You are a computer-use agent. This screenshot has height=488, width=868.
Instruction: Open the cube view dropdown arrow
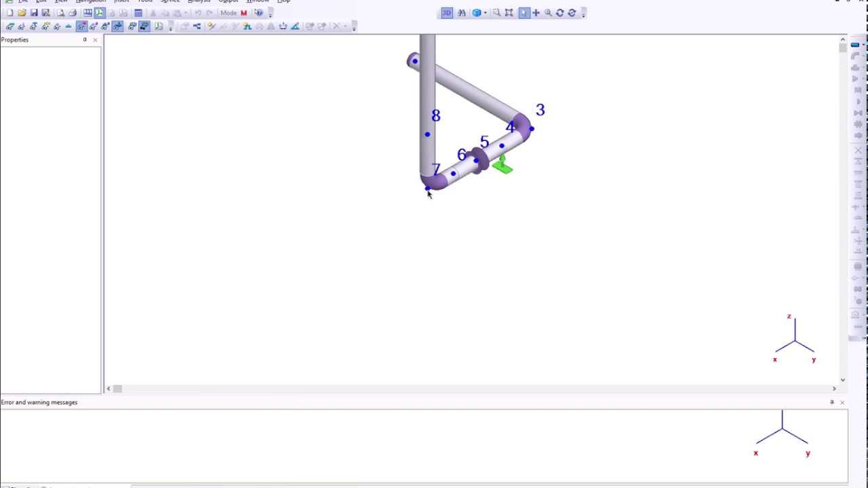(486, 13)
